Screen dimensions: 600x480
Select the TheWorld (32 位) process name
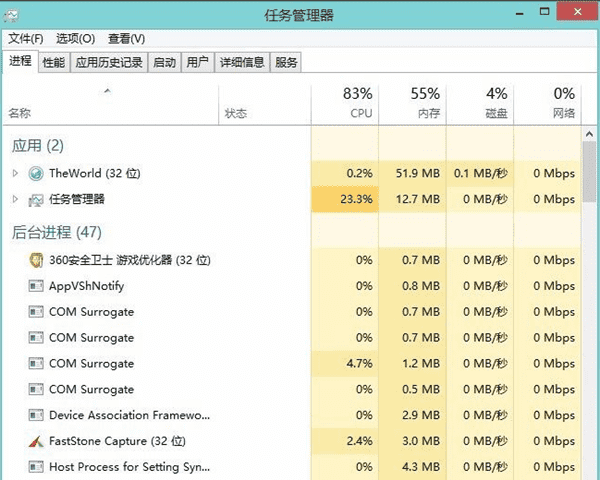coord(95,173)
